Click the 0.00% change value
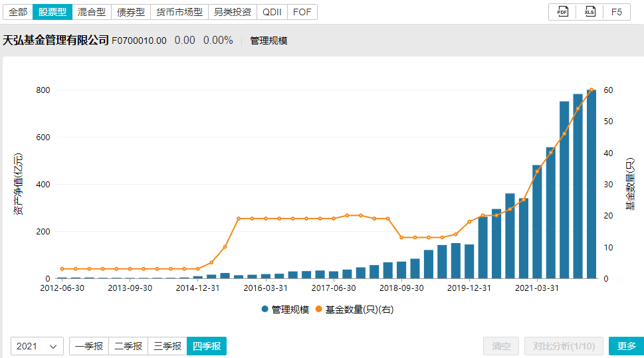This screenshot has width=644, height=358. tap(218, 41)
